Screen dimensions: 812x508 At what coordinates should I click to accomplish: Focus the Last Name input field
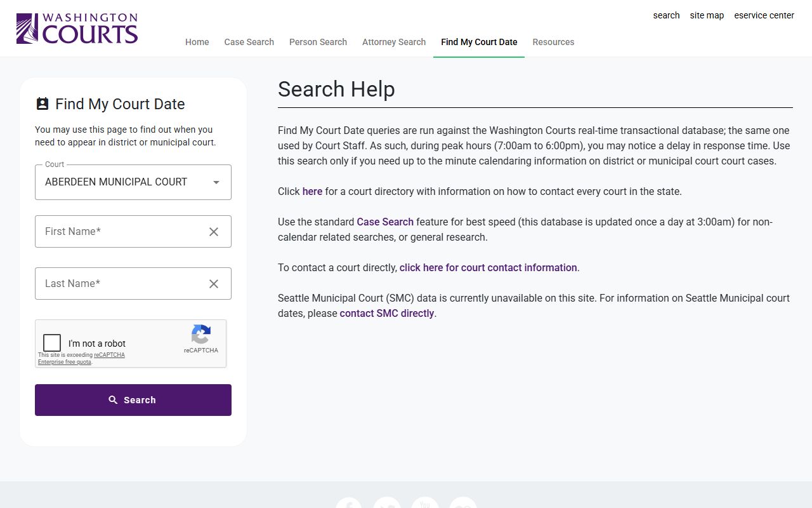[133, 284]
